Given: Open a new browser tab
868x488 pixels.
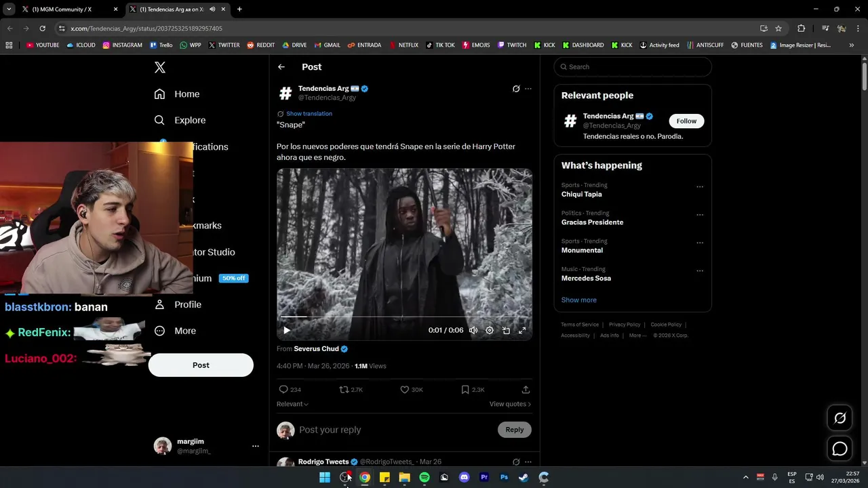Looking at the screenshot, I should click(239, 9).
